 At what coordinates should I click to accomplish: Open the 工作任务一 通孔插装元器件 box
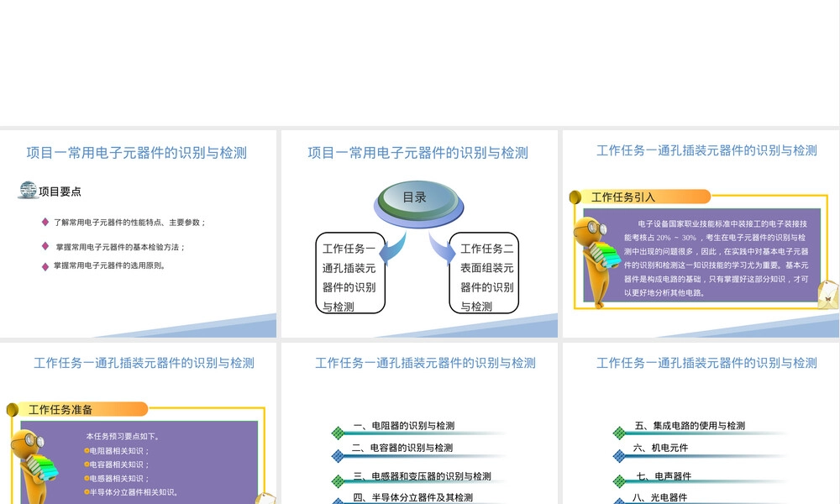click(350, 273)
